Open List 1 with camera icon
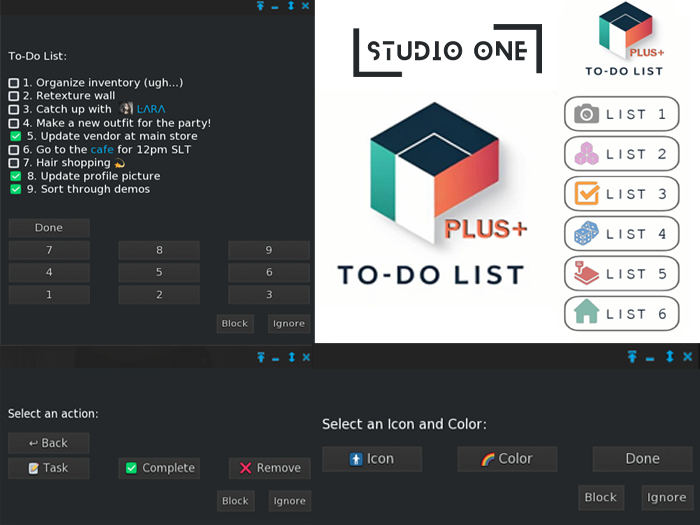Viewport: 700px width, 525px height. click(x=621, y=114)
